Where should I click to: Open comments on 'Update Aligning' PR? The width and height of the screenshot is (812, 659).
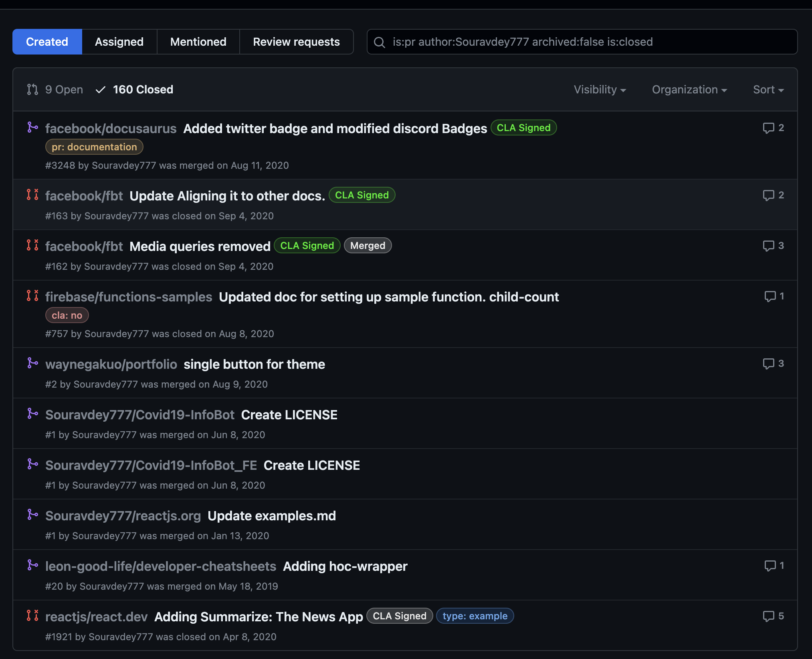point(774,195)
